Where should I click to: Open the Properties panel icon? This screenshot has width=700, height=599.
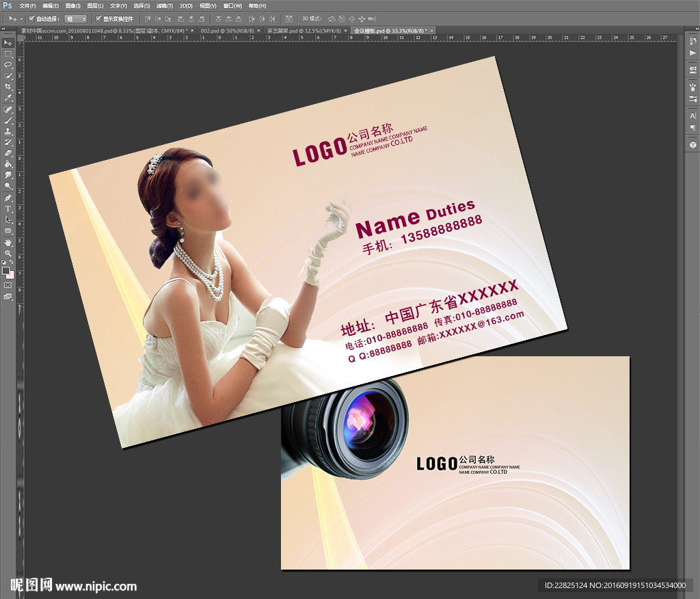point(692,70)
